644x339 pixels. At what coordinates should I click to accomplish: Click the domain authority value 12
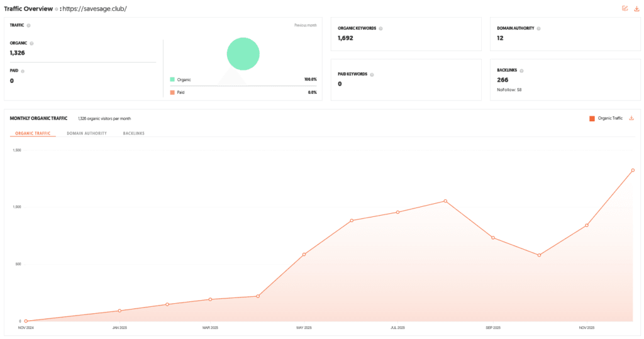click(500, 38)
